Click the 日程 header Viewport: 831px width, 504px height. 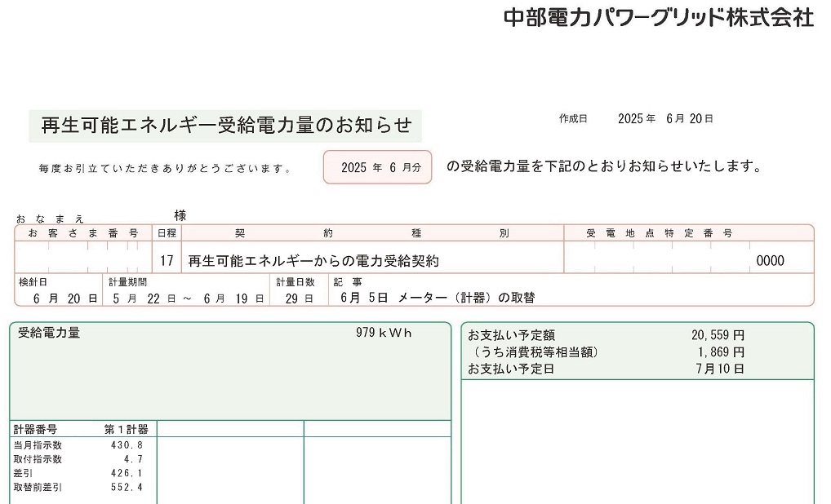pos(167,233)
